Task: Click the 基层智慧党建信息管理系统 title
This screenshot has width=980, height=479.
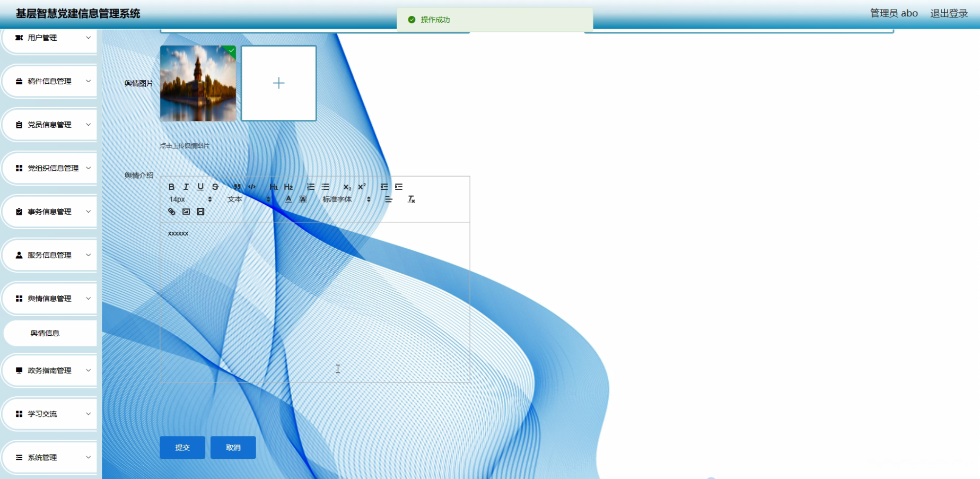Action: pos(78,14)
